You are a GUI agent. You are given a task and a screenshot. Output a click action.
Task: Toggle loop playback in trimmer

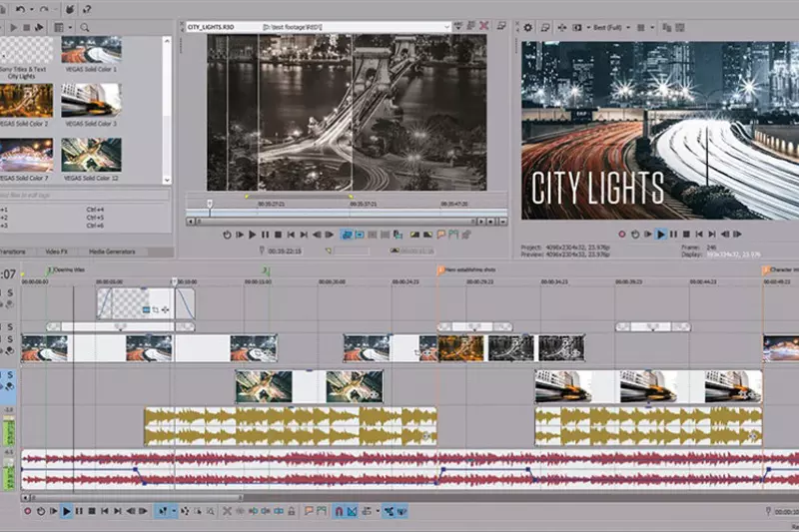[x=227, y=235]
